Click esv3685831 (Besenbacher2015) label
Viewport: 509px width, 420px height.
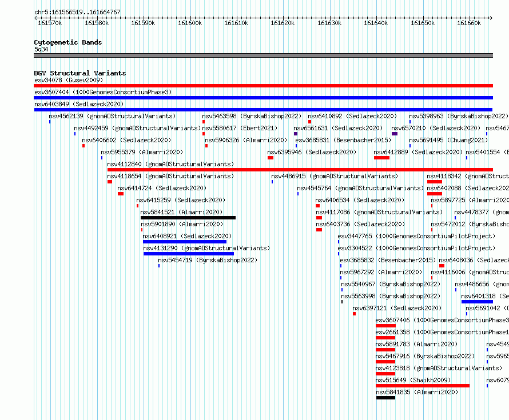pos(343,140)
